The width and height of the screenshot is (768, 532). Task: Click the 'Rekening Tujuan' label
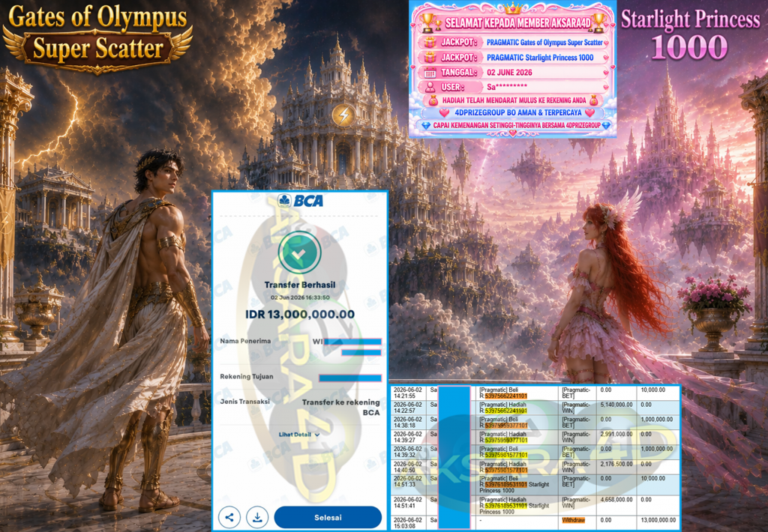[x=246, y=376]
